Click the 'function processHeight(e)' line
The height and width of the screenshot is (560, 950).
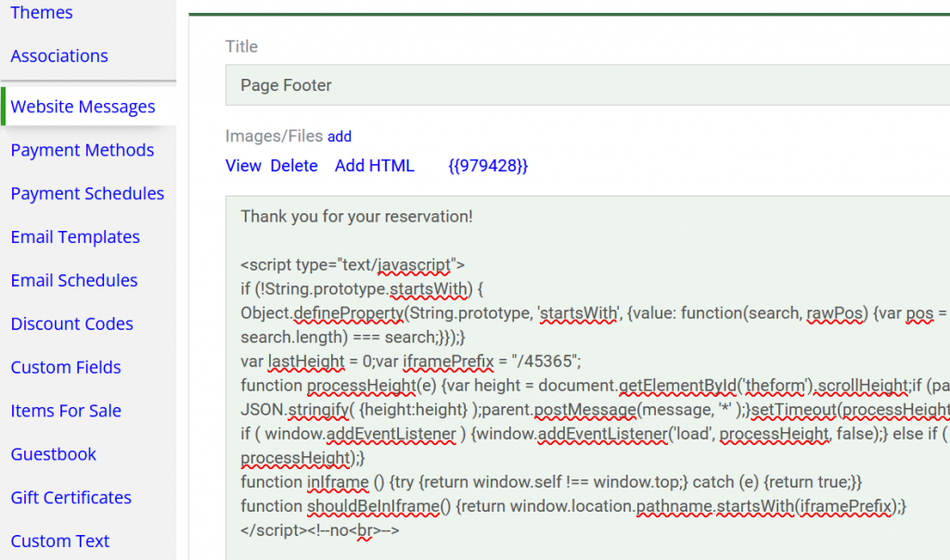coord(595,386)
